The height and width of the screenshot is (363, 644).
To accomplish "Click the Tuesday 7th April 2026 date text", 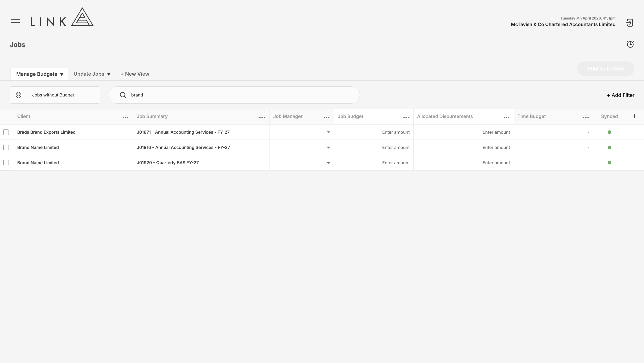I will (588, 18).
